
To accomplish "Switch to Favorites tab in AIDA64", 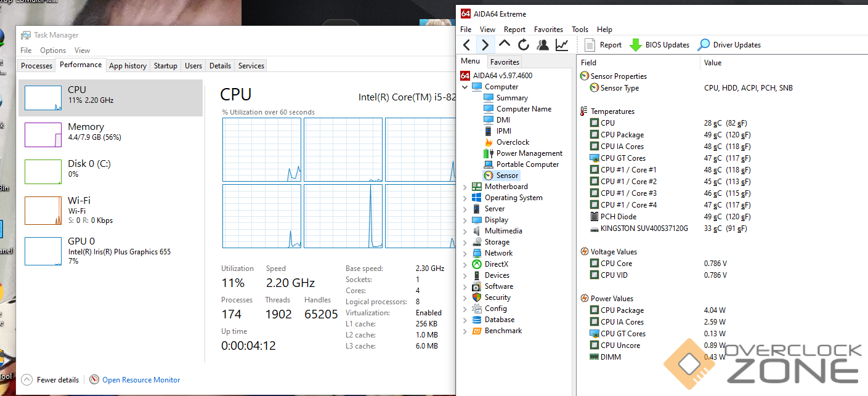I will pos(505,62).
